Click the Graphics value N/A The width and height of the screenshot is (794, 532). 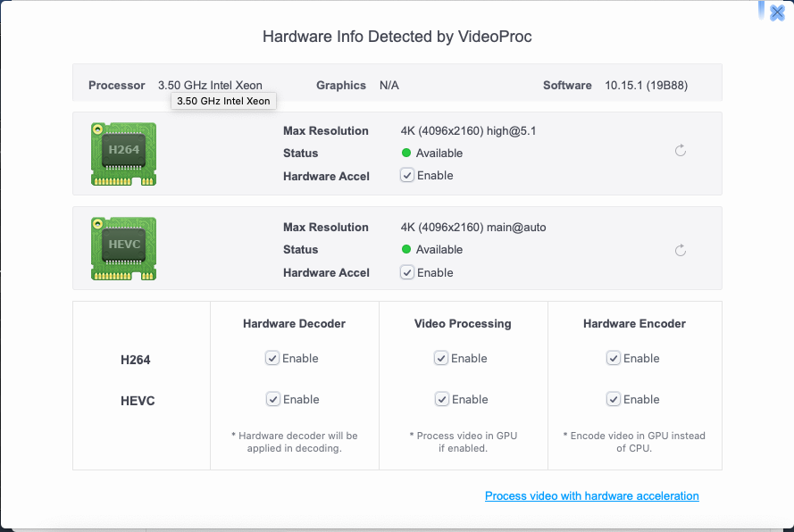[x=389, y=85]
